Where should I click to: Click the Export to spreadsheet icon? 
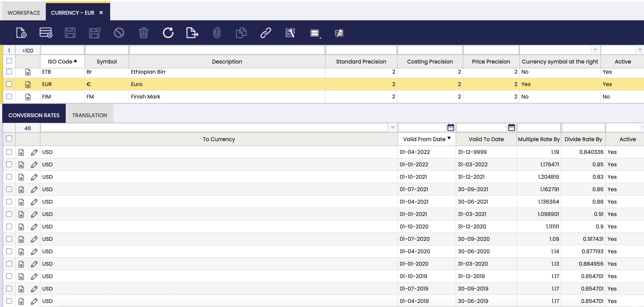click(x=192, y=33)
